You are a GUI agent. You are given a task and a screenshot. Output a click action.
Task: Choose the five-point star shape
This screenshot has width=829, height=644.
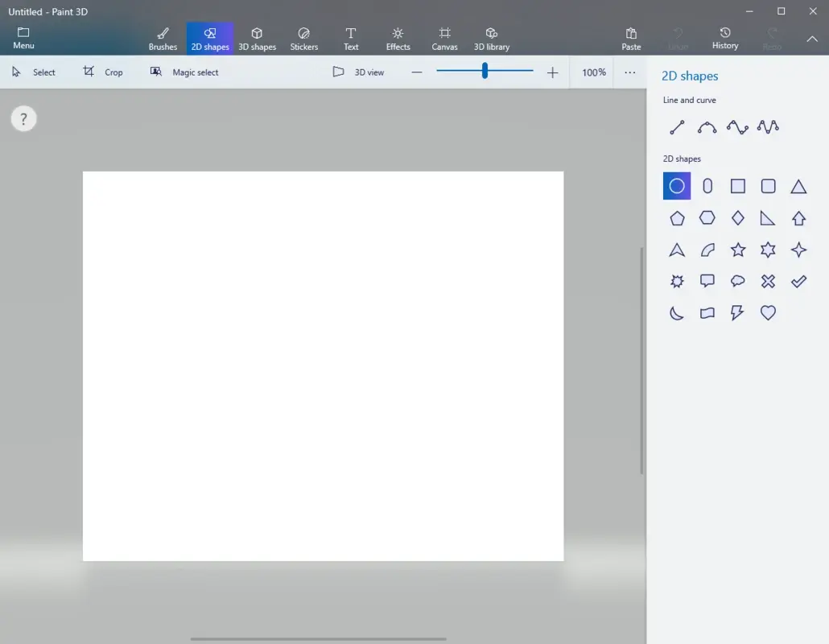tap(738, 250)
